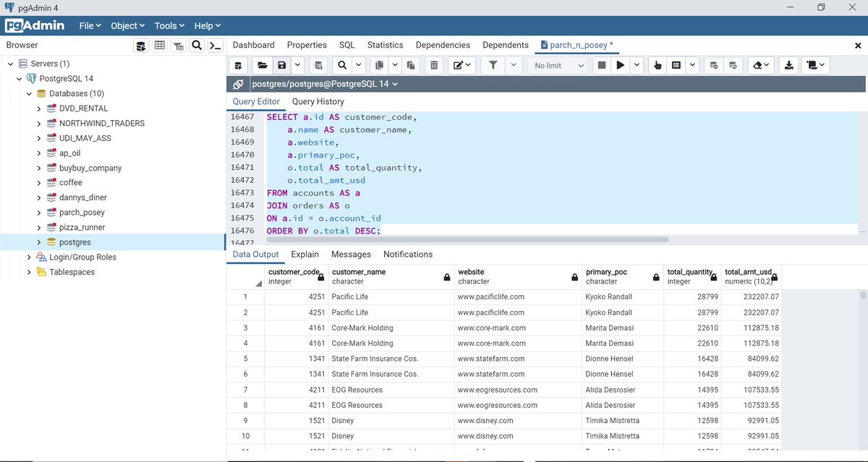Switch to the Notifications tab

pyautogui.click(x=408, y=254)
